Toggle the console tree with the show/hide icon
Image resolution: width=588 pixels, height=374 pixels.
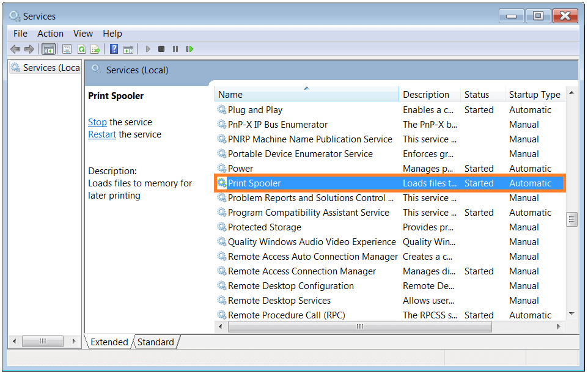(49, 49)
